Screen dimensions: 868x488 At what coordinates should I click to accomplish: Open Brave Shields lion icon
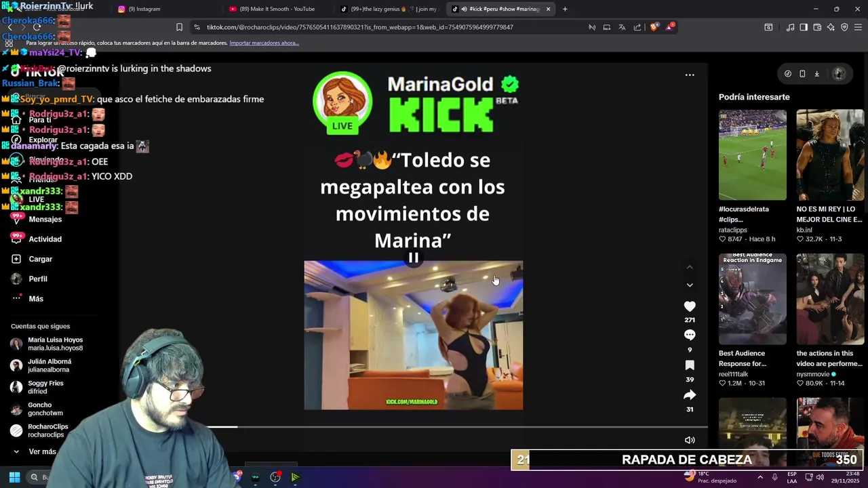coord(654,27)
